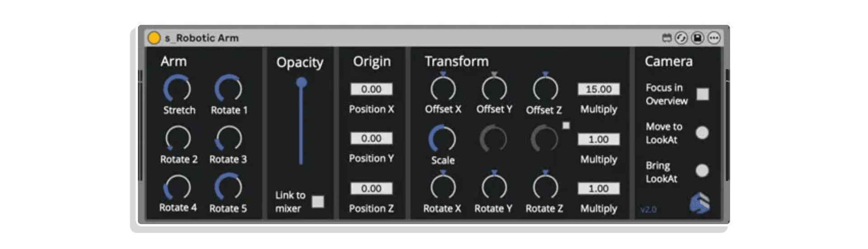Click the Opacity slider handle
The image size is (868, 249).
tap(302, 82)
